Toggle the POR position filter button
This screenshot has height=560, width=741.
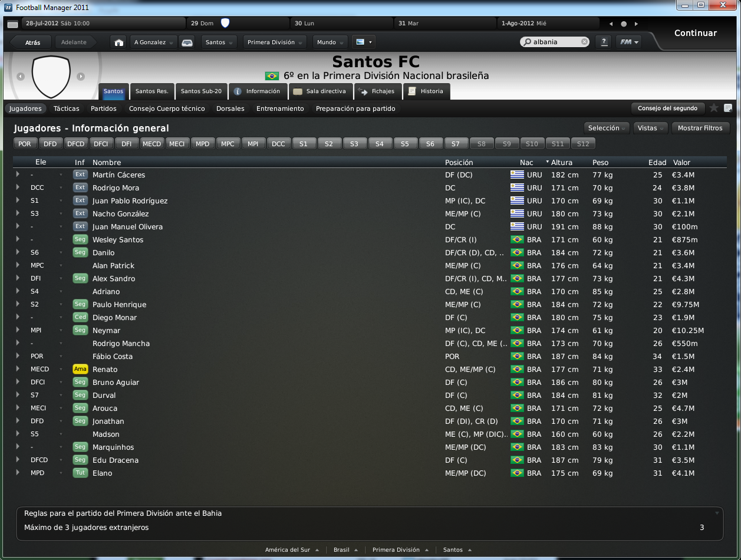[25, 144]
